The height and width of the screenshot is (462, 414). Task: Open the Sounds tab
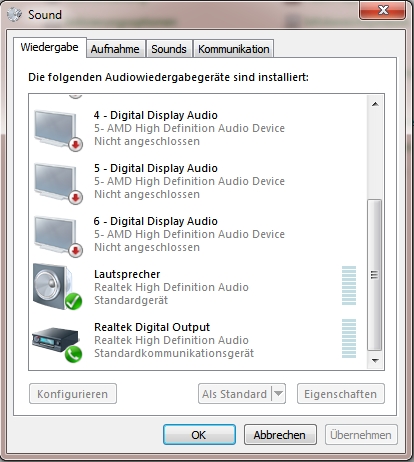(169, 49)
